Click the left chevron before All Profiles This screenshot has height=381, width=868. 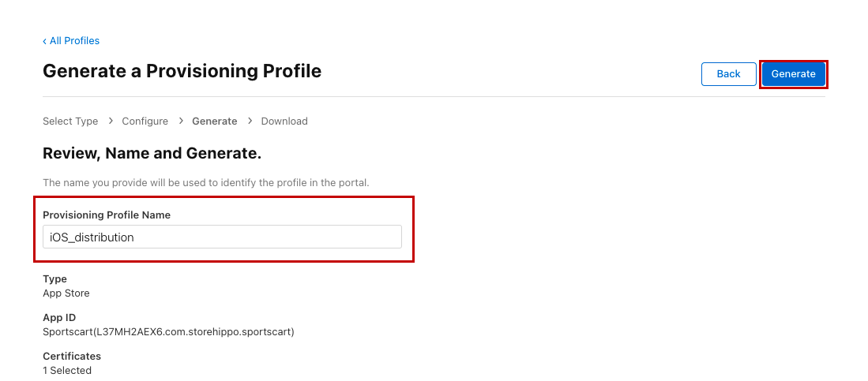45,41
